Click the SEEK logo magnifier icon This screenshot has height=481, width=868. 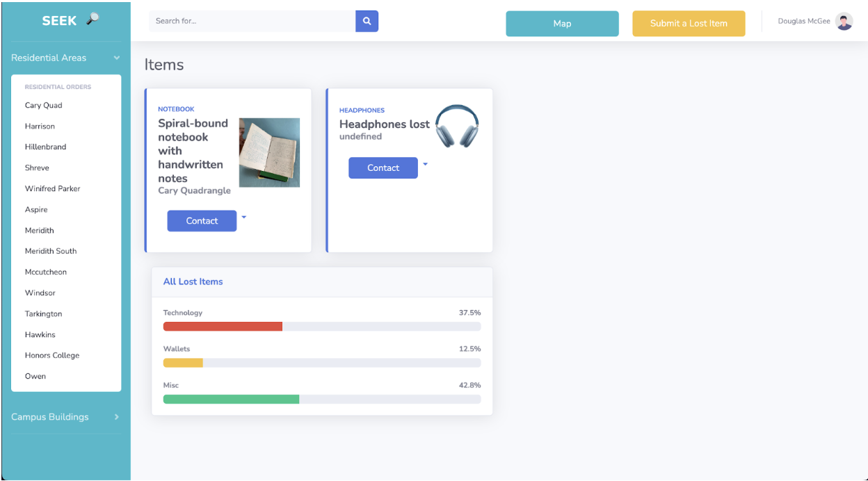pyautogui.click(x=92, y=20)
